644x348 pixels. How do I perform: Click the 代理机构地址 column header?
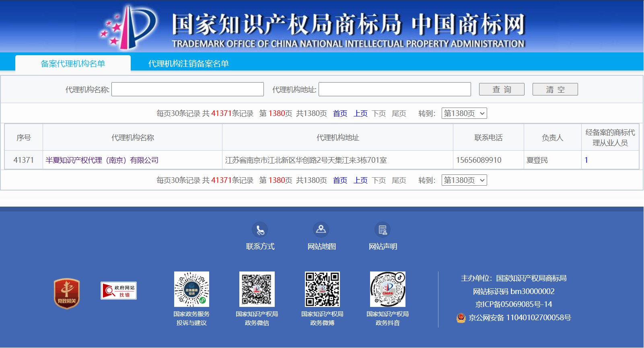338,138
